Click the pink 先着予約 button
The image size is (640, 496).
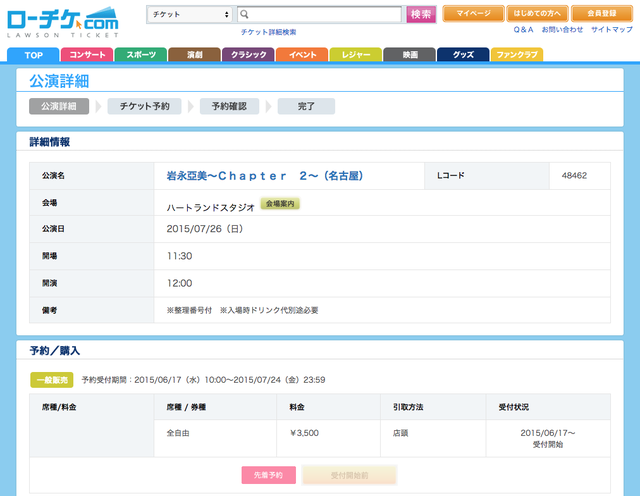pos(269,475)
